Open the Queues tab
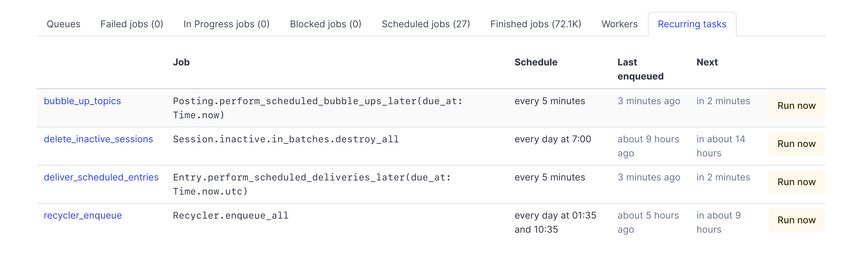Viewport: 868px width, 277px height. click(x=63, y=24)
